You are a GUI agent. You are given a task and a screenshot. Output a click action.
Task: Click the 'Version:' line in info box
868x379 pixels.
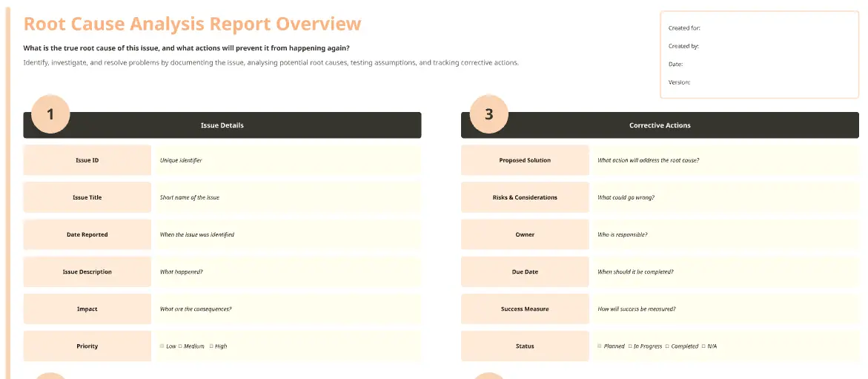tap(679, 82)
